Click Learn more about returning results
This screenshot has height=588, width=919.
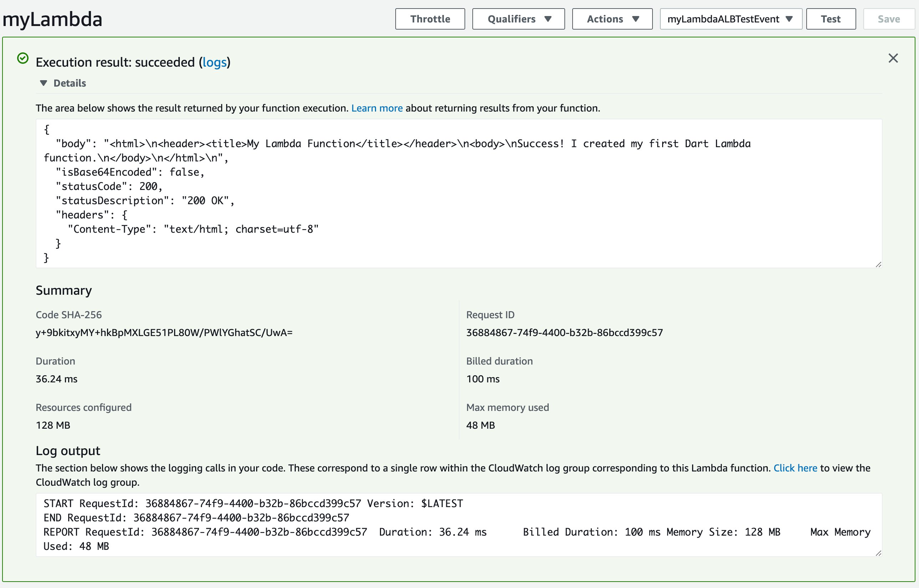(376, 107)
